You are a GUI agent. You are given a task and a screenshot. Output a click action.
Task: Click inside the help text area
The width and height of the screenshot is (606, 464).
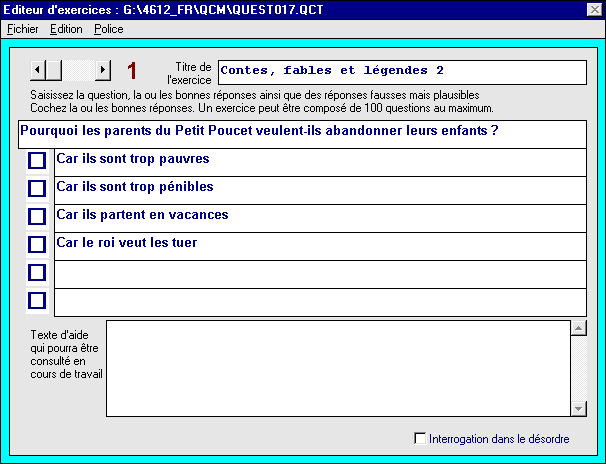(x=338, y=367)
